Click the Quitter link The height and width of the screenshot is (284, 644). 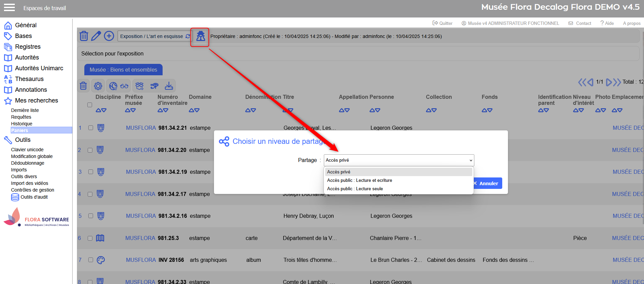click(442, 23)
